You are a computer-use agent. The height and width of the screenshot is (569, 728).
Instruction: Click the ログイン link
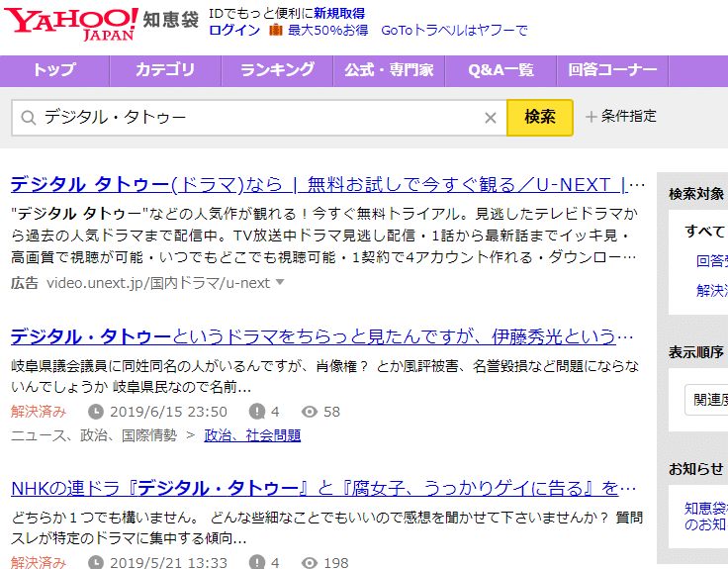click(x=234, y=31)
